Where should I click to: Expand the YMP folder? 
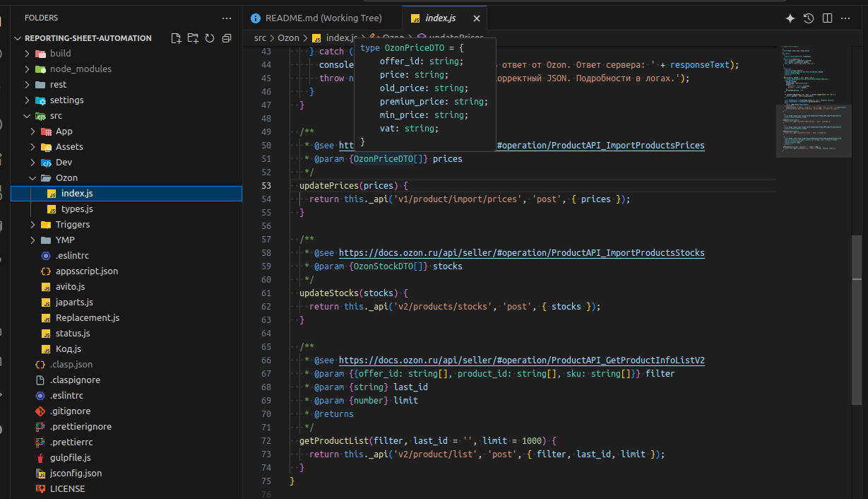[33, 240]
